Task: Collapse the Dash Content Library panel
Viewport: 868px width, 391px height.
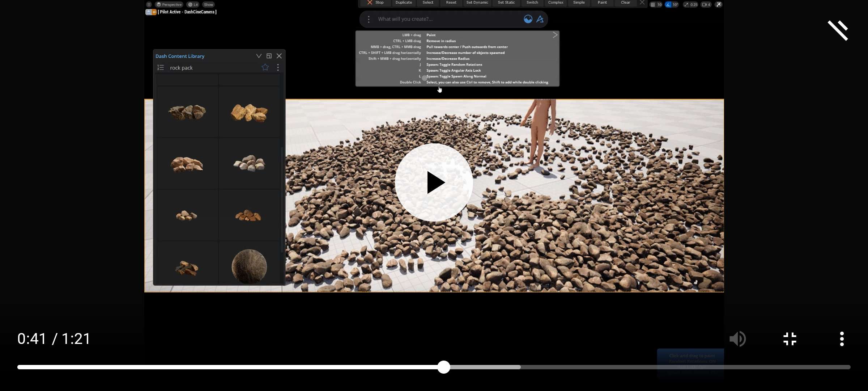Action: (x=259, y=56)
